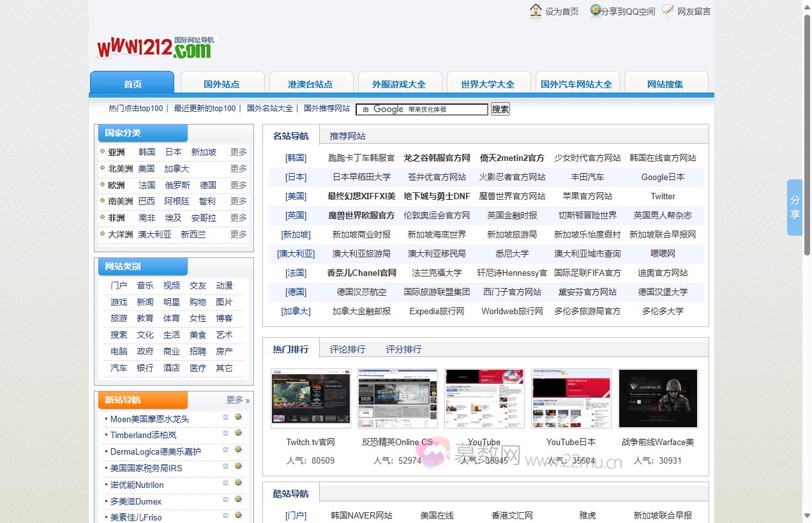The width and height of the screenshot is (812, 523).
Task: Open the blue 分享 side panel
Action: pyautogui.click(x=794, y=207)
